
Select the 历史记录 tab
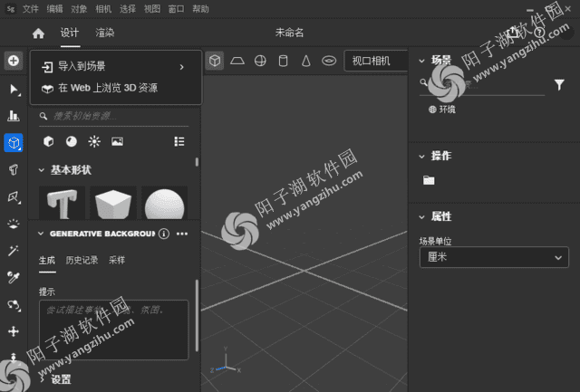pos(82,260)
